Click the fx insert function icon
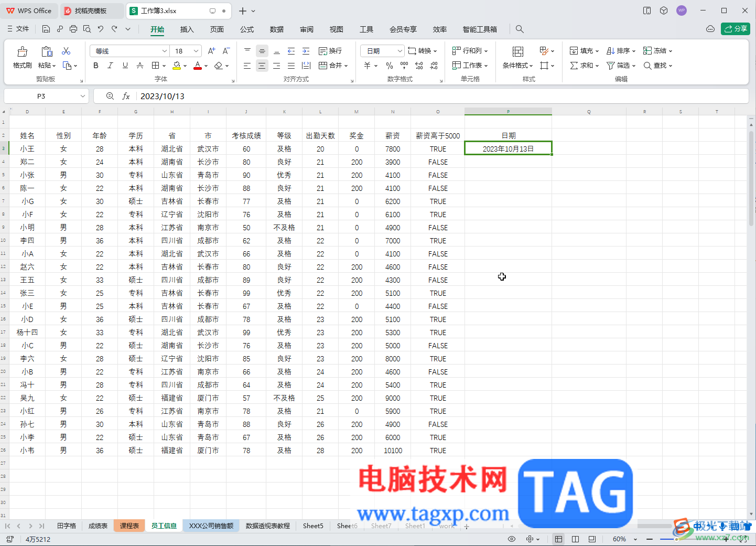The image size is (756, 546). coord(126,96)
